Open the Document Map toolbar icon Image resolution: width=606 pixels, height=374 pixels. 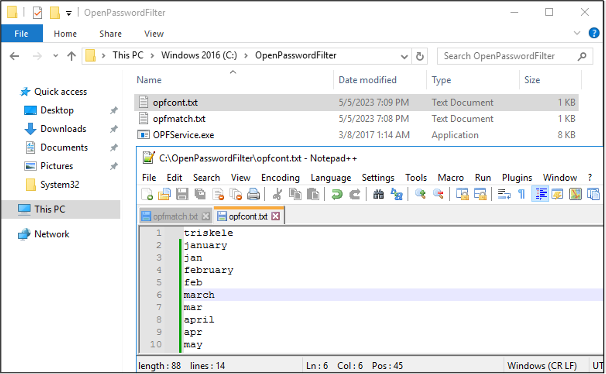click(575, 194)
